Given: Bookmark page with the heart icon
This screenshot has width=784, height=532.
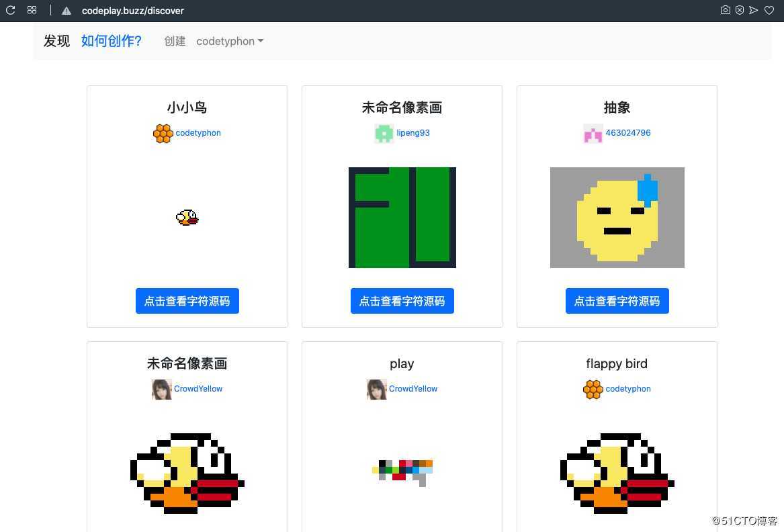Looking at the screenshot, I should pos(769,10).
